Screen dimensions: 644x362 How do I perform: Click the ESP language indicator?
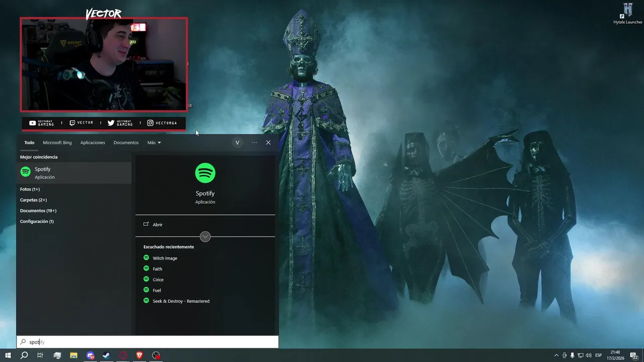click(x=599, y=355)
